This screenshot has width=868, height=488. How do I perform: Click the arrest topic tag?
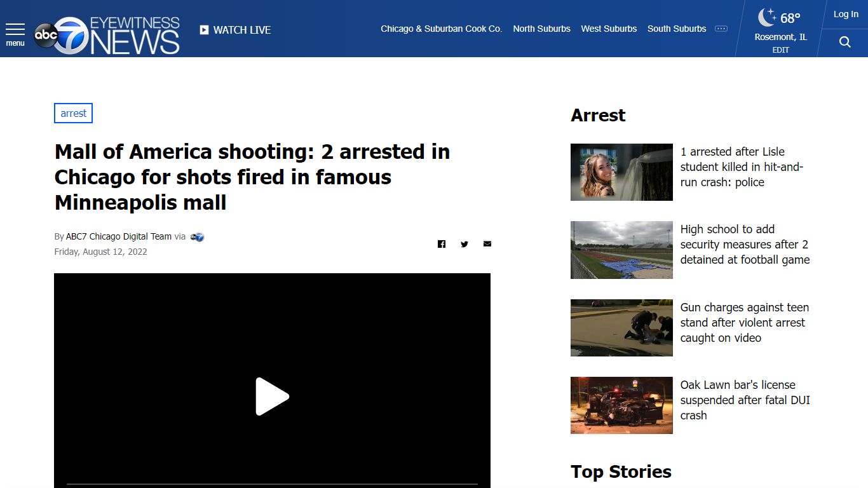pyautogui.click(x=74, y=113)
